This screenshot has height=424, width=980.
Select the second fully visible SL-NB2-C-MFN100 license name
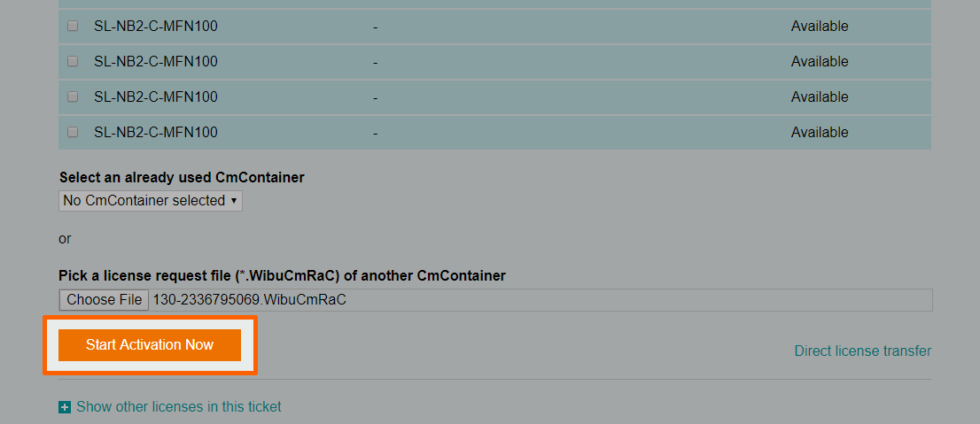coord(156,62)
